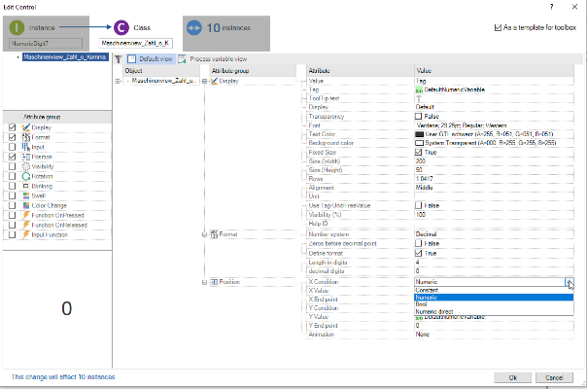Image resolution: width=588 pixels, height=389 pixels.
Task: Enable the Input attribute group checkbox
Action: [11, 146]
